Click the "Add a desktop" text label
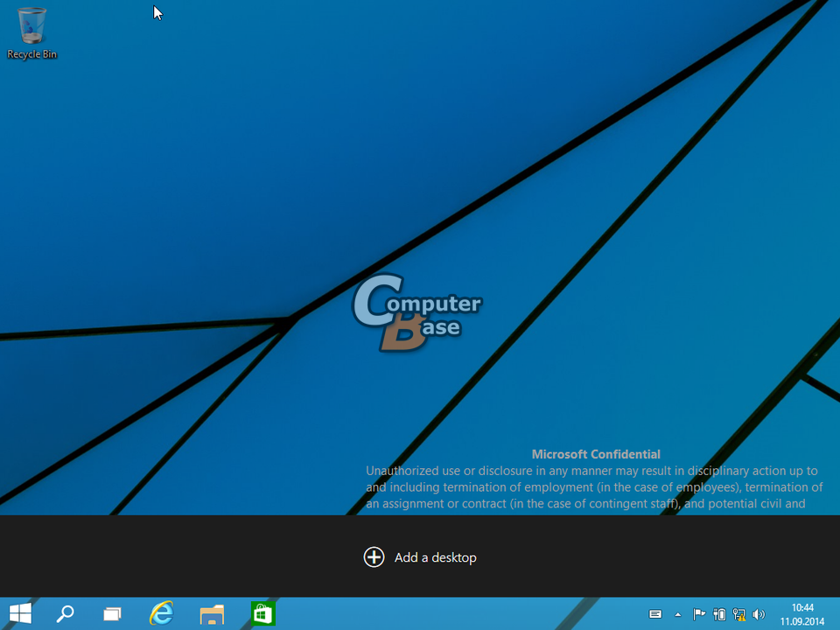Viewport: 840px width, 630px height. tap(435, 557)
